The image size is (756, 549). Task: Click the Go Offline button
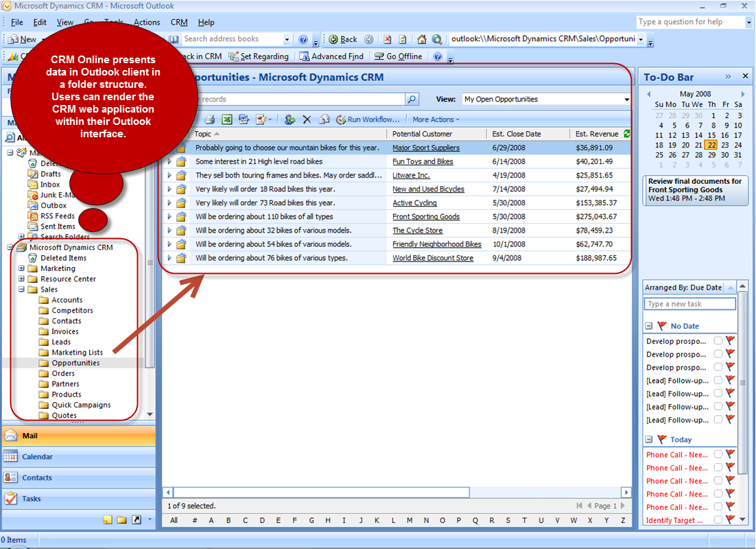(399, 56)
